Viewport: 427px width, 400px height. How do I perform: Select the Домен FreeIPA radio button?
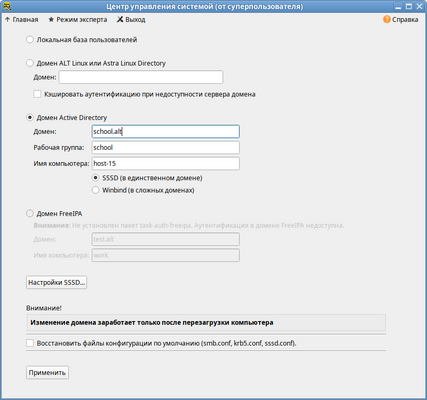pos(30,213)
